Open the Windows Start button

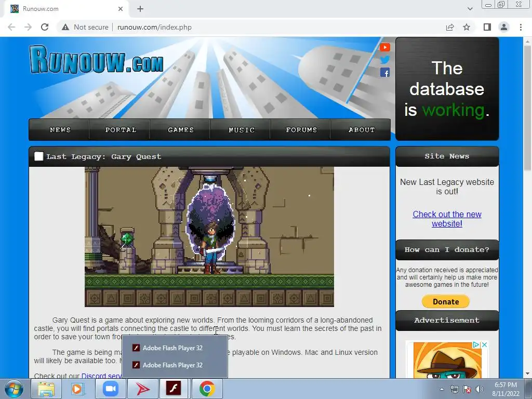tap(14, 389)
